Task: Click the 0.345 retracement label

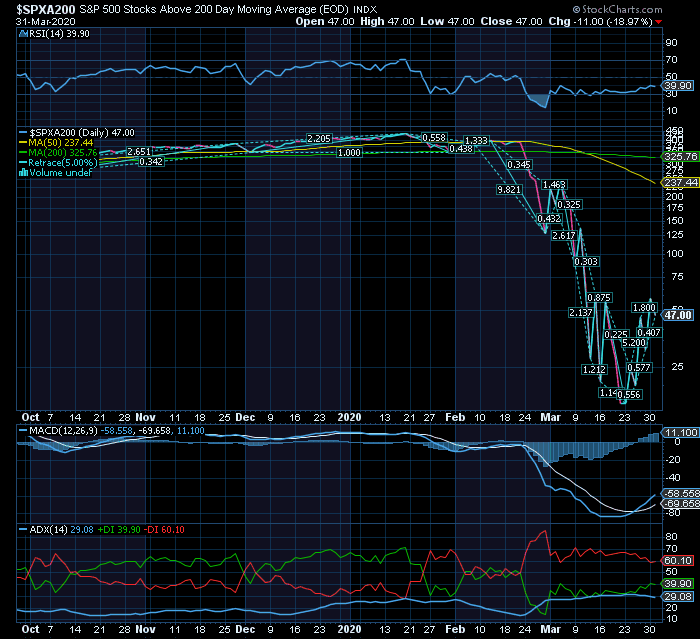Action: 519,165
